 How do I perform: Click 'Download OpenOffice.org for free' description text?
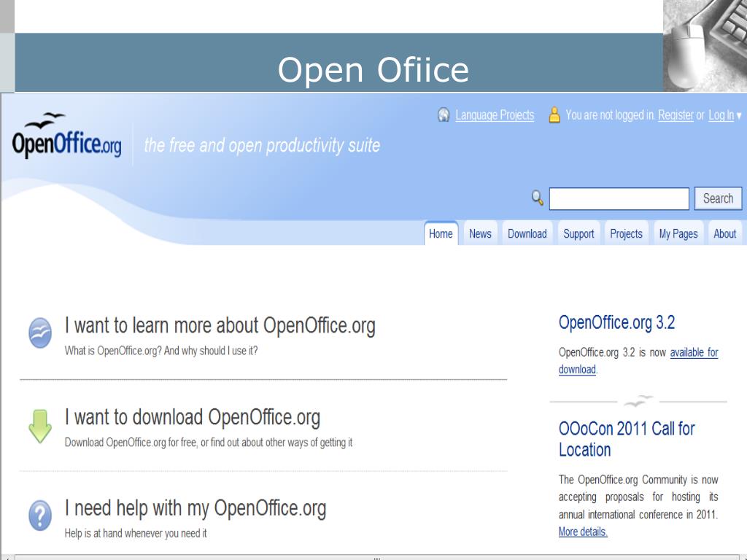(209, 443)
